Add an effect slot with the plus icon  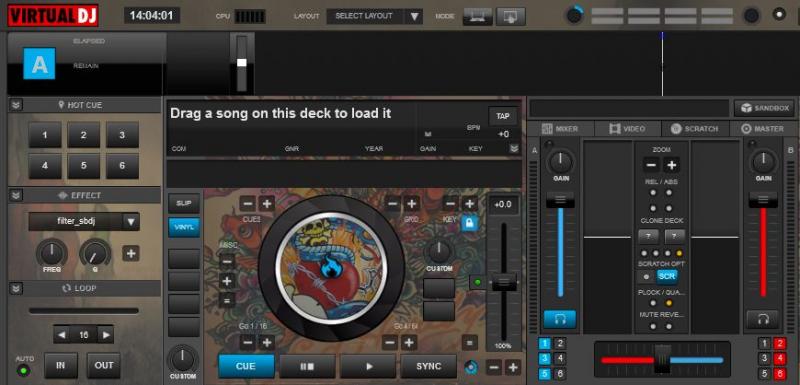(131, 253)
